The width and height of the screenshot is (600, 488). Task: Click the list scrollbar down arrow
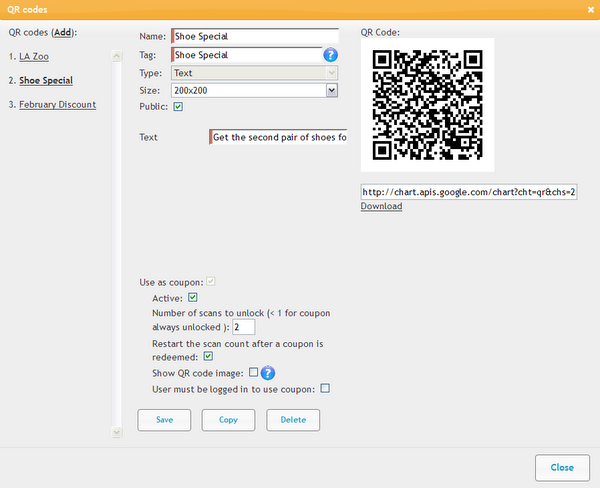117,432
